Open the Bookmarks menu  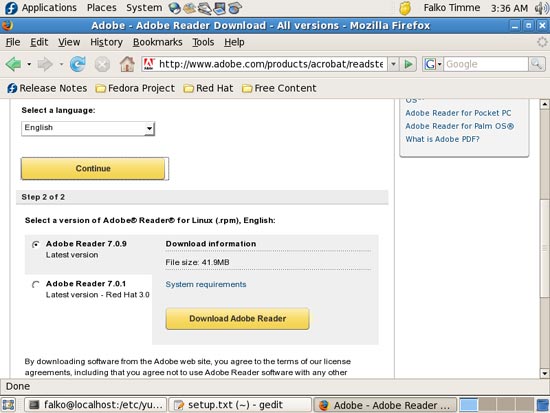click(157, 42)
